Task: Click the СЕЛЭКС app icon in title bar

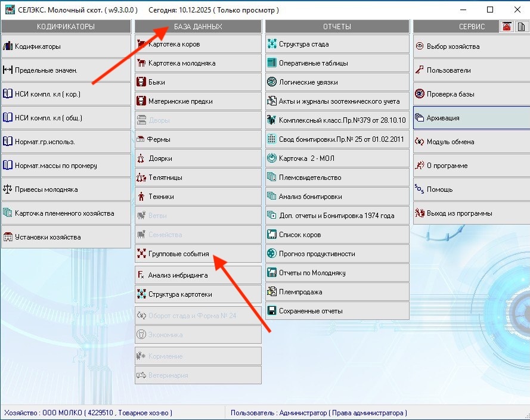Action: click(10, 10)
